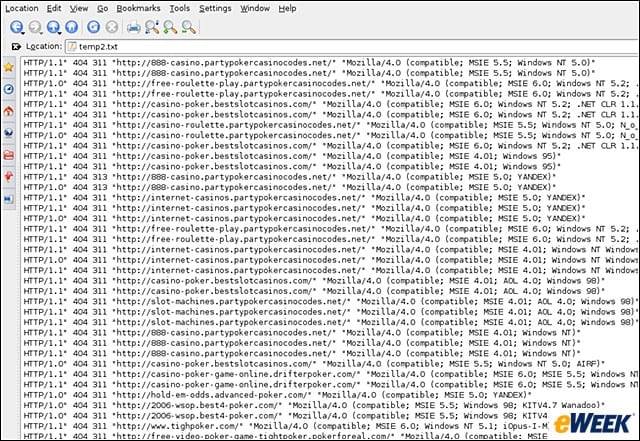The width and height of the screenshot is (640, 441).
Task: Open the Help menu
Action: pos(287,8)
